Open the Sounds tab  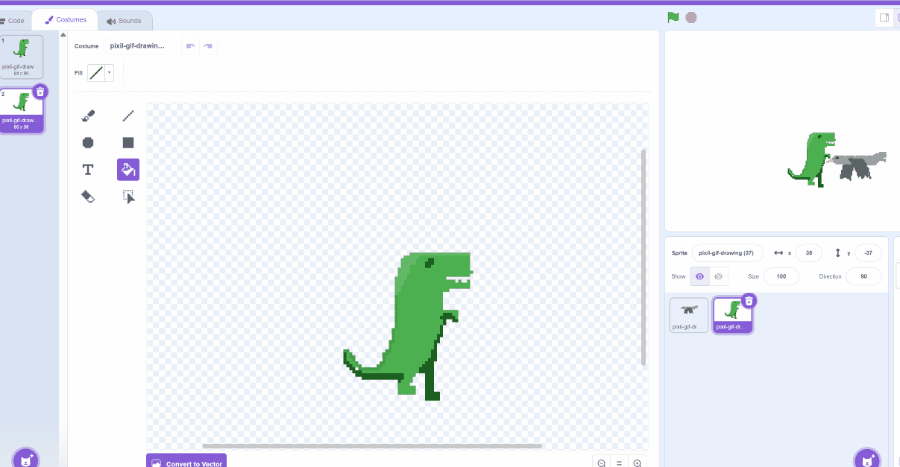click(124, 21)
